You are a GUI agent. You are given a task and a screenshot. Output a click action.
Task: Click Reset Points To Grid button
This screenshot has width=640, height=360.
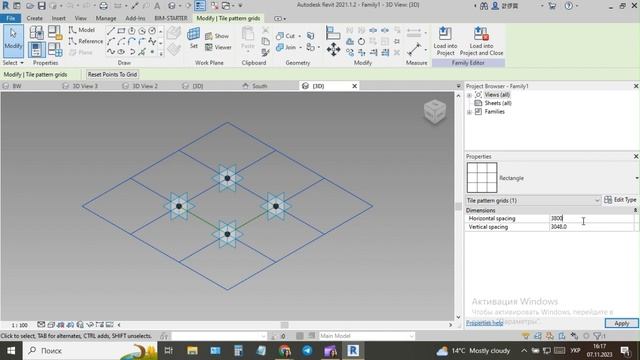click(112, 75)
